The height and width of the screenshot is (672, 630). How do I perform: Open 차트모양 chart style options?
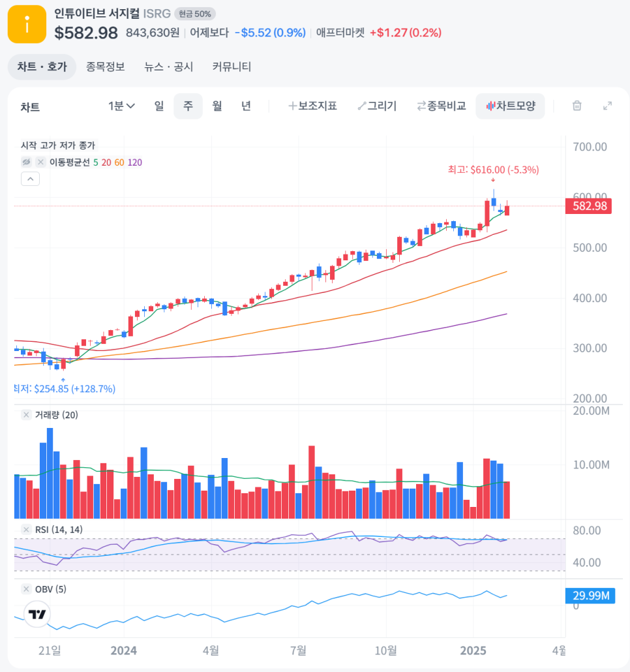tap(511, 106)
